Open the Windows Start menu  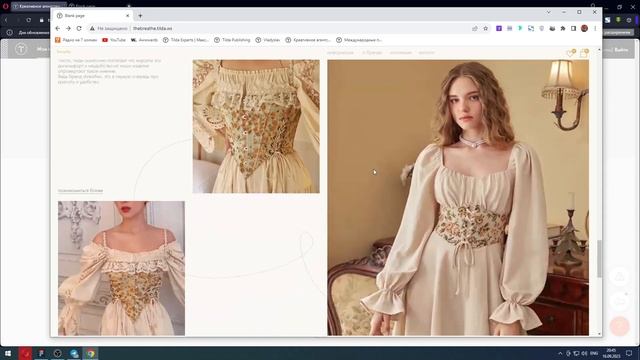click(8, 353)
